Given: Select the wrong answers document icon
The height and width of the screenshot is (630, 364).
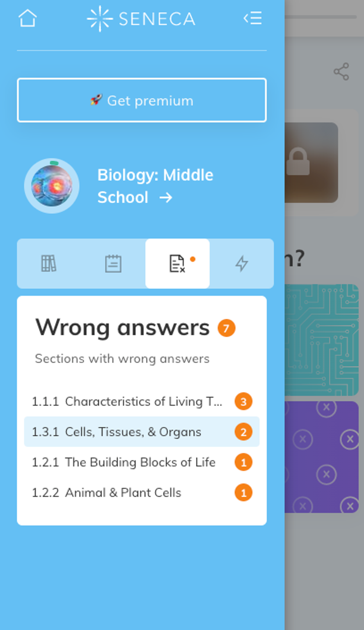Looking at the screenshot, I should (177, 263).
